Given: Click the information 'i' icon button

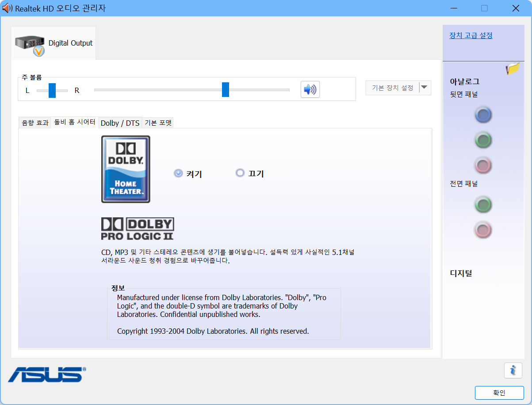Looking at the screenshot, I should click(x=513, y=370).
